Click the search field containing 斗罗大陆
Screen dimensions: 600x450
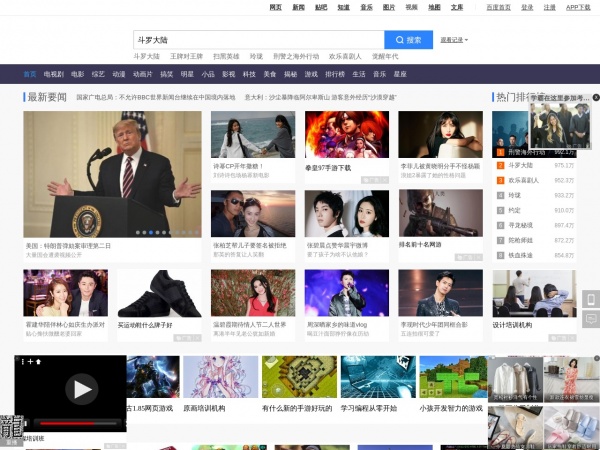259,40
